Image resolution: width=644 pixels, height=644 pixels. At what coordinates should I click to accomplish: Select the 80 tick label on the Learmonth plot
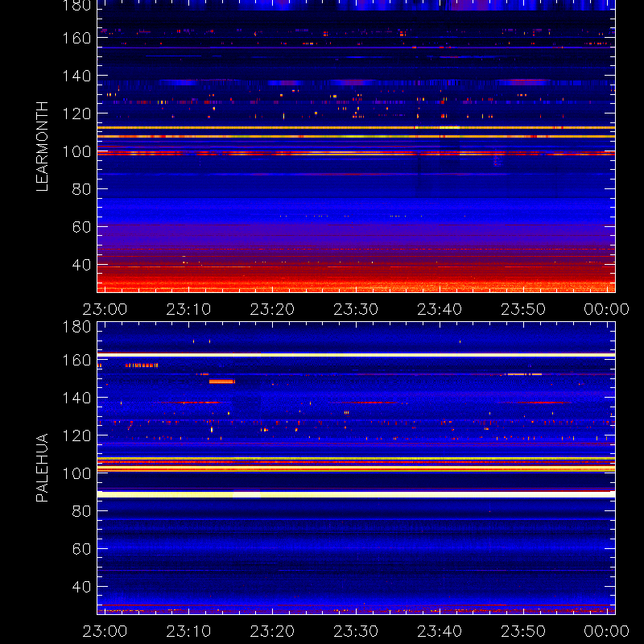pos(81,189)
